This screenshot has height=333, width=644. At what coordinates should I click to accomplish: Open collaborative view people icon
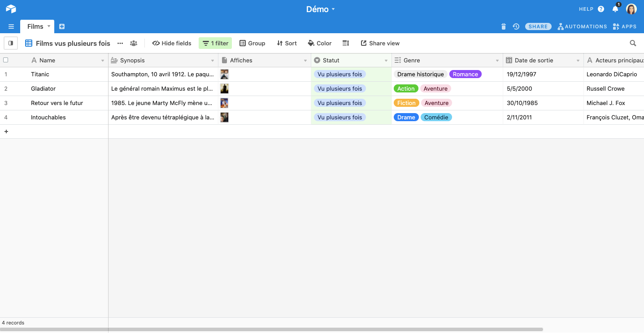[134, 43]
